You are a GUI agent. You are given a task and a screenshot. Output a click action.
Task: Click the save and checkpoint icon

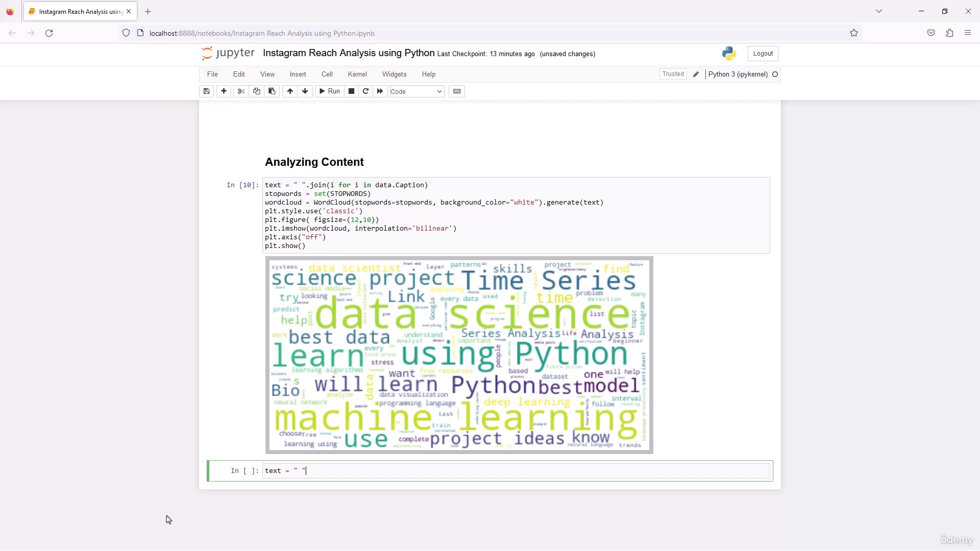tap(206, 91)
